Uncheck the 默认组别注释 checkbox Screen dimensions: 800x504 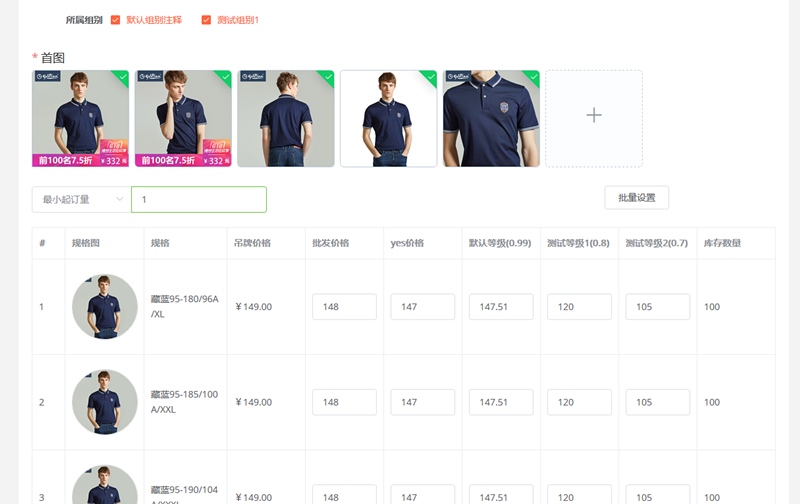coord(116,20)
